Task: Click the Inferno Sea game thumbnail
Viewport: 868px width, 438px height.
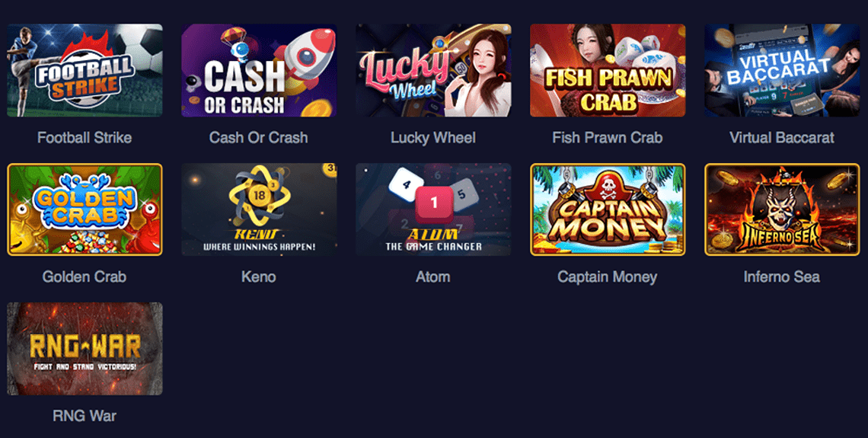Action: point(782,209)
